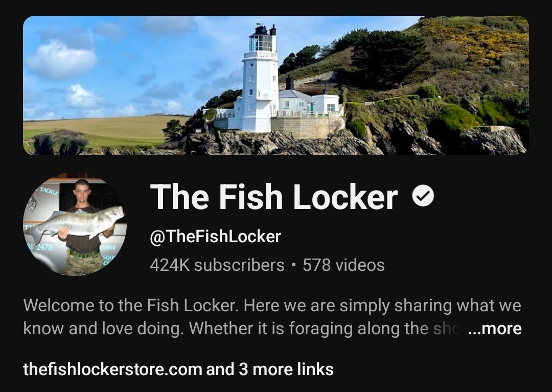Viewport: 552px width, 392px height.
Task: Select the @TheFishLocker handle
Action: click(x=216, y=236)
